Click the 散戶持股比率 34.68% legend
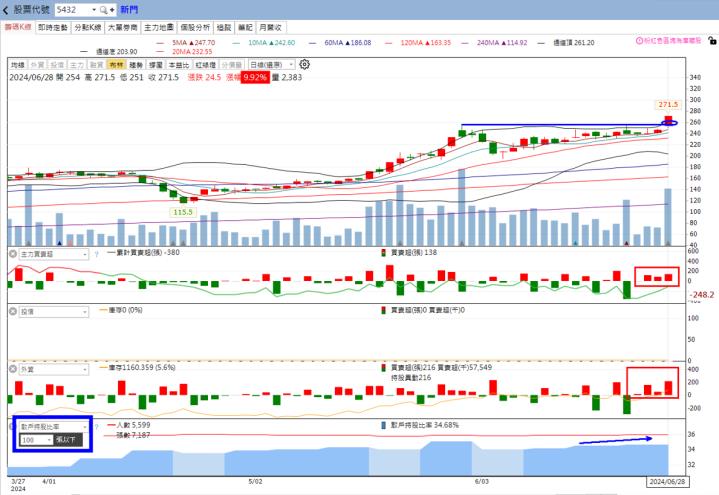Screen dimensions: 719x495 click(420, 425)
